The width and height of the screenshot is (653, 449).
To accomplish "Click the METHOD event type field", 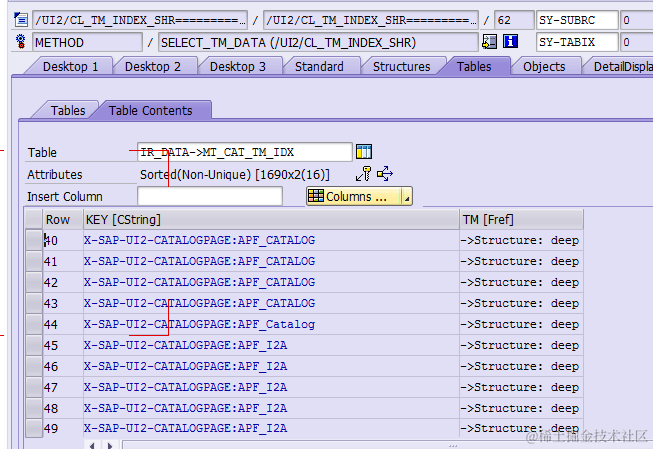I will point(87,42).
